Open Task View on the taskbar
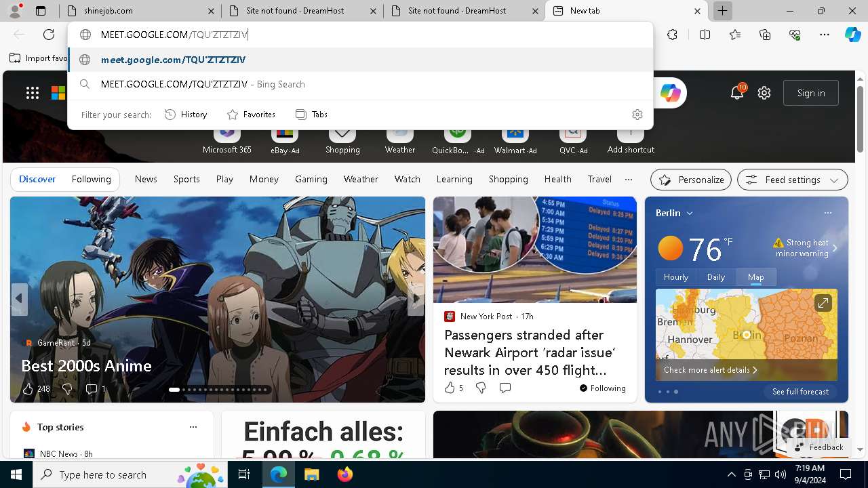This screenshot has height=488, width=868. click(244, 475)
